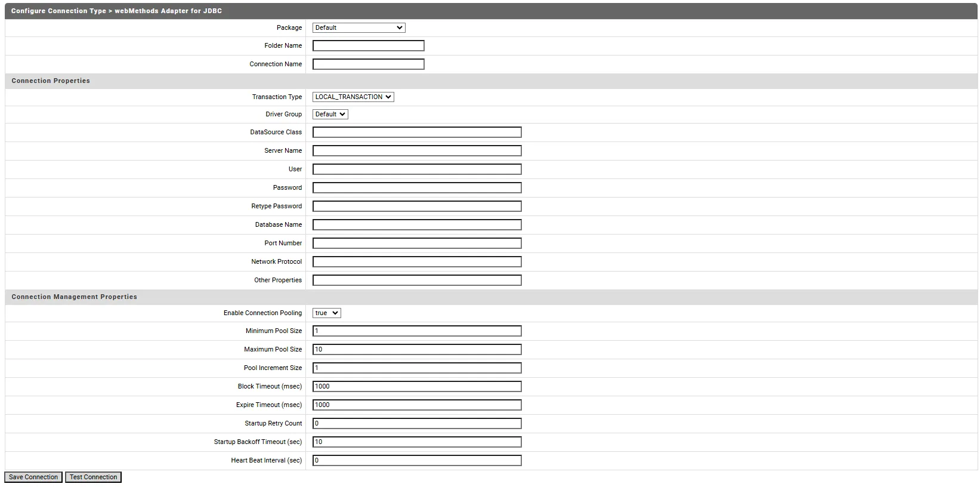
Task: Click the Expire Timeout (msec) field
Action: click(417, 405)
